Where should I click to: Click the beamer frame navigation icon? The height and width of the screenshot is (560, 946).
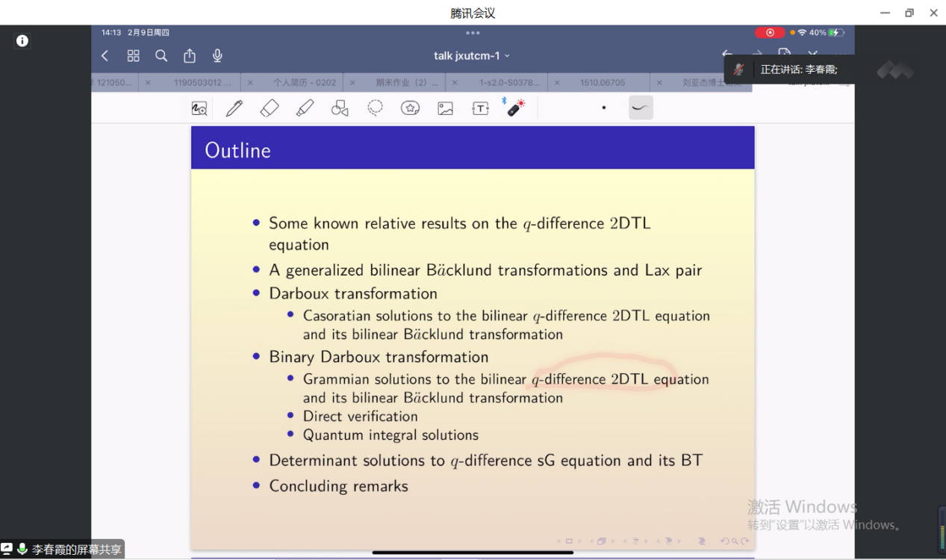coord(602,541)
